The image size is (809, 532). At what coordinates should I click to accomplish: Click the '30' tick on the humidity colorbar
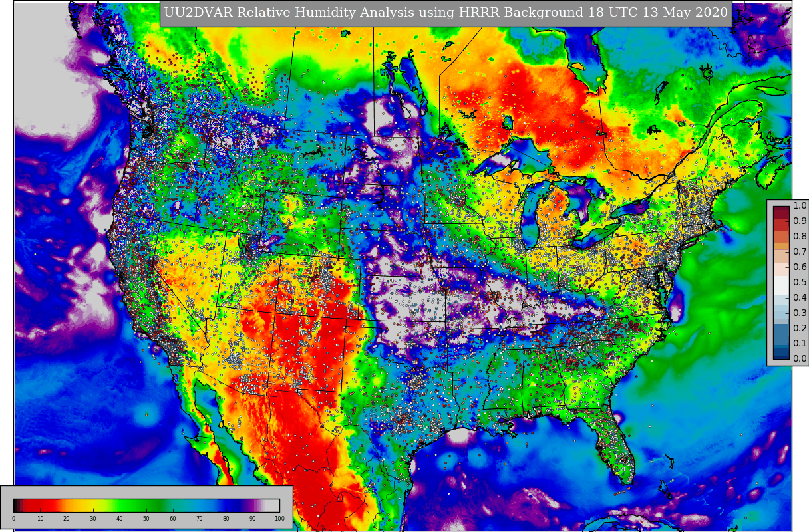pyautogui.click(x=93, y=519)
